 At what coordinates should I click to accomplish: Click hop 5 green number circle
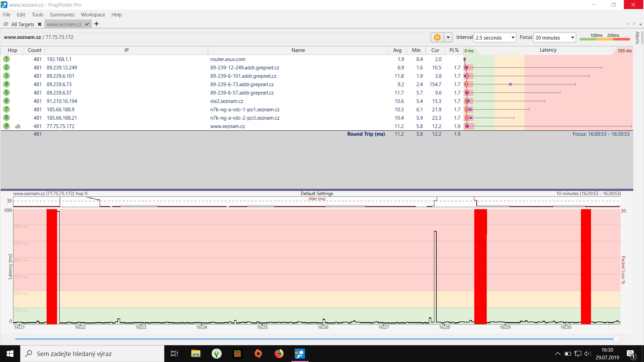point(6,93)
